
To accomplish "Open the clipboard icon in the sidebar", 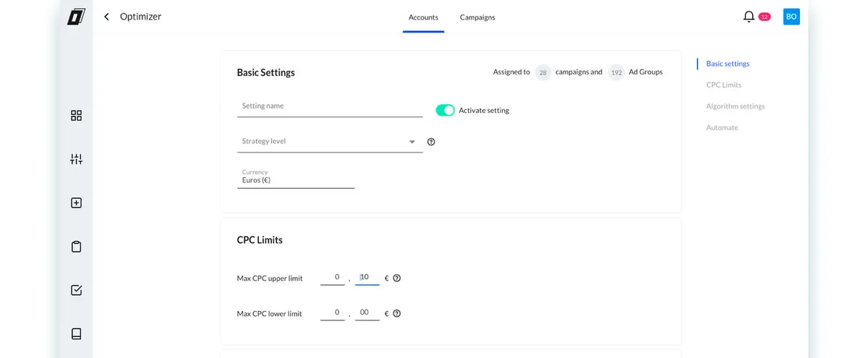I will tap(76, 247).
